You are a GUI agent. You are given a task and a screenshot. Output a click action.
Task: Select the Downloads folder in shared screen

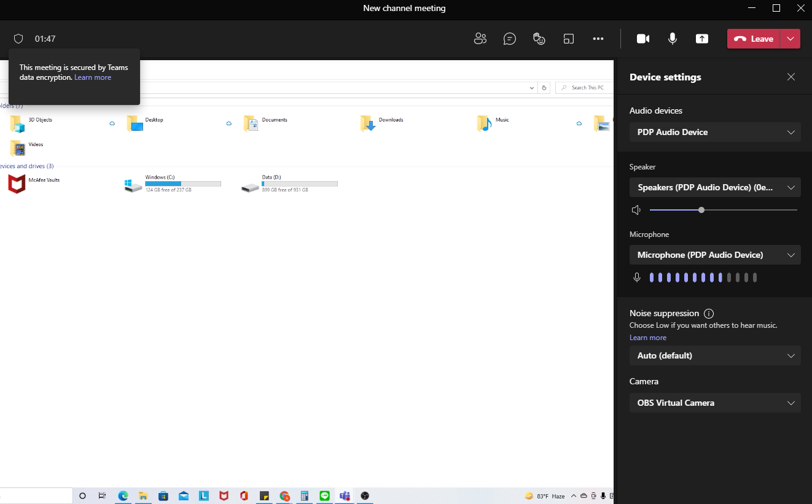(382, 123)
